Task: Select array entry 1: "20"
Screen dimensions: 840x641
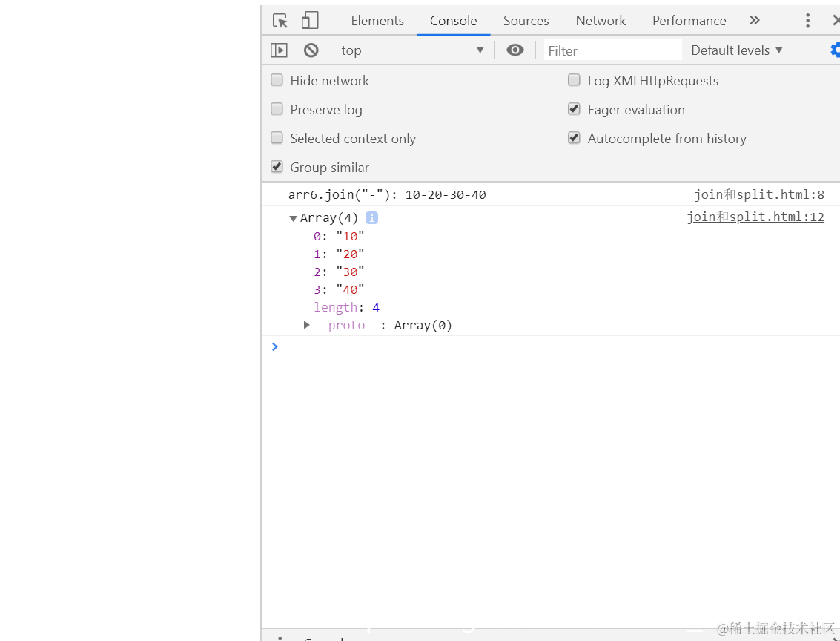Action: 339,254
